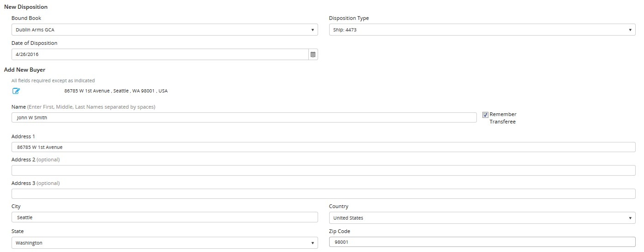The height and width of the screenshot is (252, 644).
Task: Open the Country dropdown
Action: tap(482, 218)
